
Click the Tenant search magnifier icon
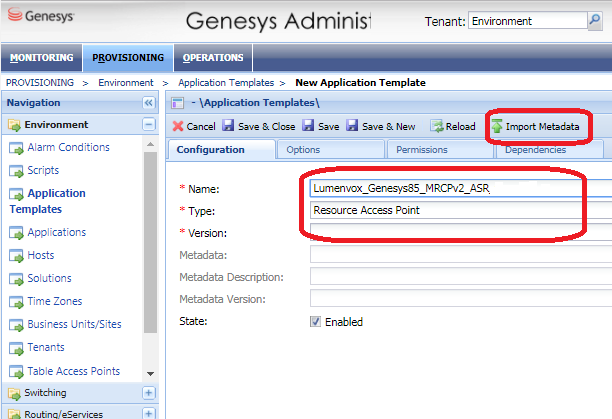point(596,20)
